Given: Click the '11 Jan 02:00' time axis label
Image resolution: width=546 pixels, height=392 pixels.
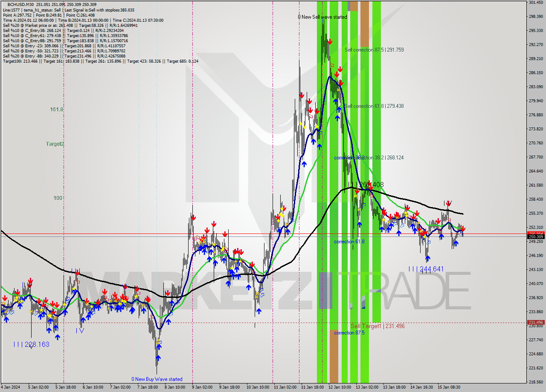Looking at the screenshot, I should coord(285,387).
